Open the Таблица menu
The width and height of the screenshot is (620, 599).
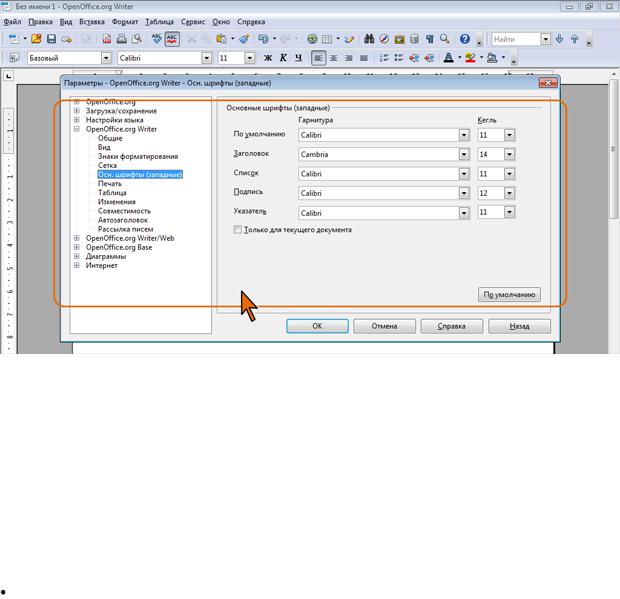pos(159,22)
